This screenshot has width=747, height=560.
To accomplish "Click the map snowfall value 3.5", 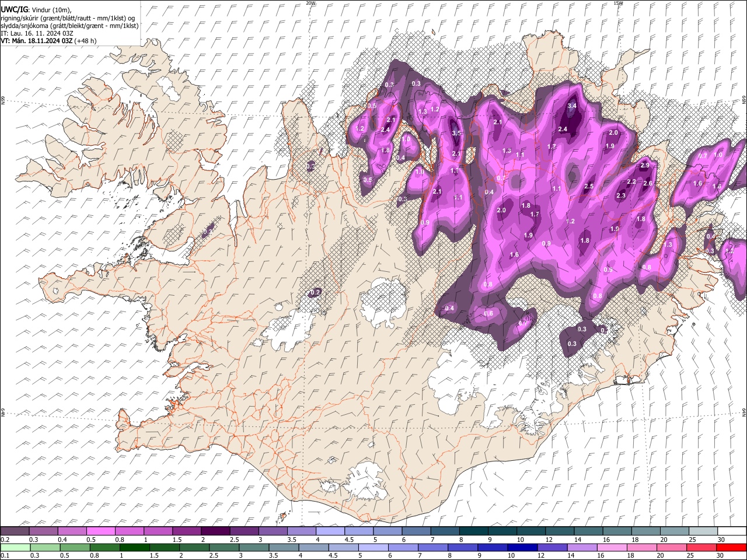I will [x=456, y=134].
